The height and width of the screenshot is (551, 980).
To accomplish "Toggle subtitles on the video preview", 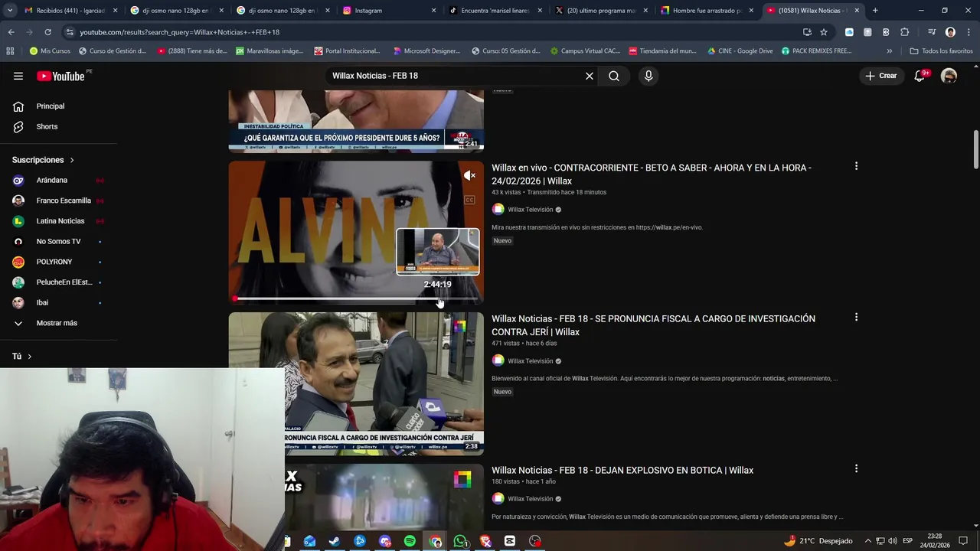I will pyautogui.click(x=469, y=201).
